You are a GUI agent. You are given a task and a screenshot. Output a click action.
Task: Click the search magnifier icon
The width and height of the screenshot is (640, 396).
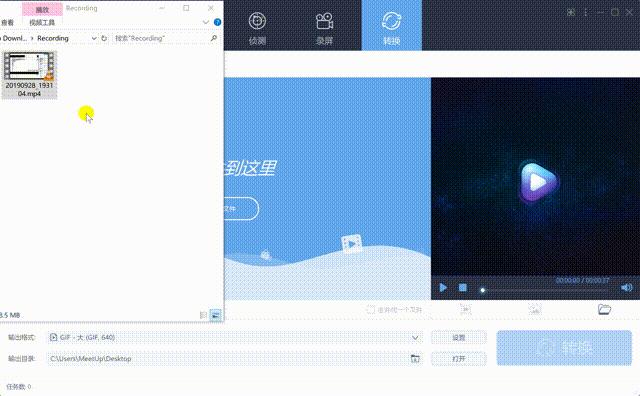click(x=213, y=38)
